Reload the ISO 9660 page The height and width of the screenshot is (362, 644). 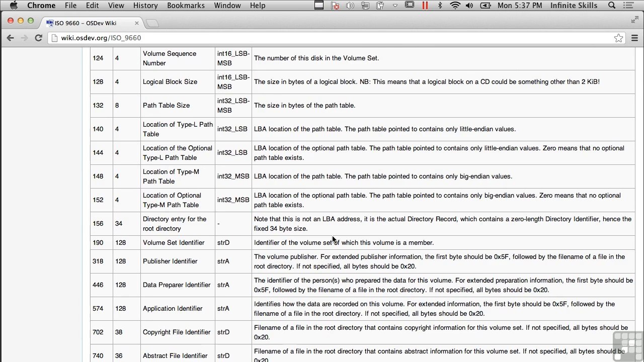click(x=38, y=38)
